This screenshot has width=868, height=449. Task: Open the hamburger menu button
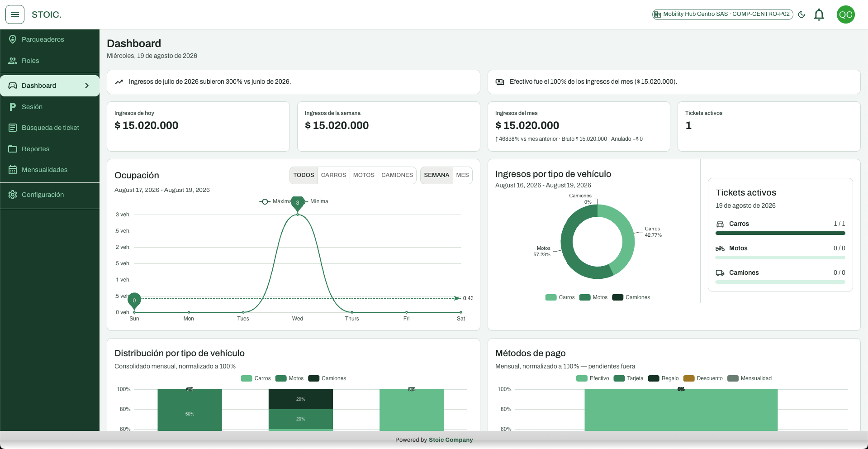coord(15,14)
